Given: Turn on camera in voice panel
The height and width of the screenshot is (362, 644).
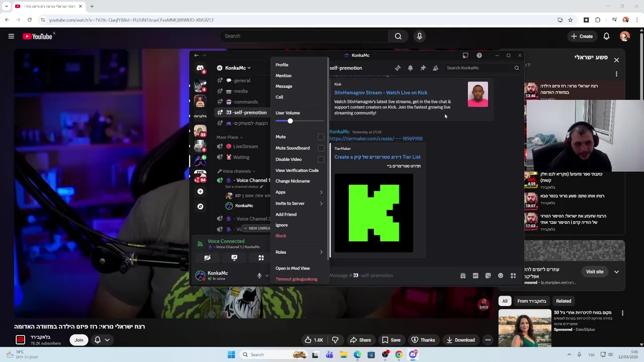Looking at the screenshot, I should click(x=207, y=257).
